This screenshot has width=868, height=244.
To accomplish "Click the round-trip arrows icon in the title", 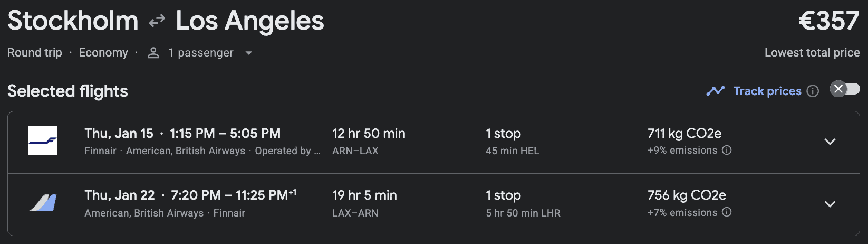I will (x=157, y=21).
